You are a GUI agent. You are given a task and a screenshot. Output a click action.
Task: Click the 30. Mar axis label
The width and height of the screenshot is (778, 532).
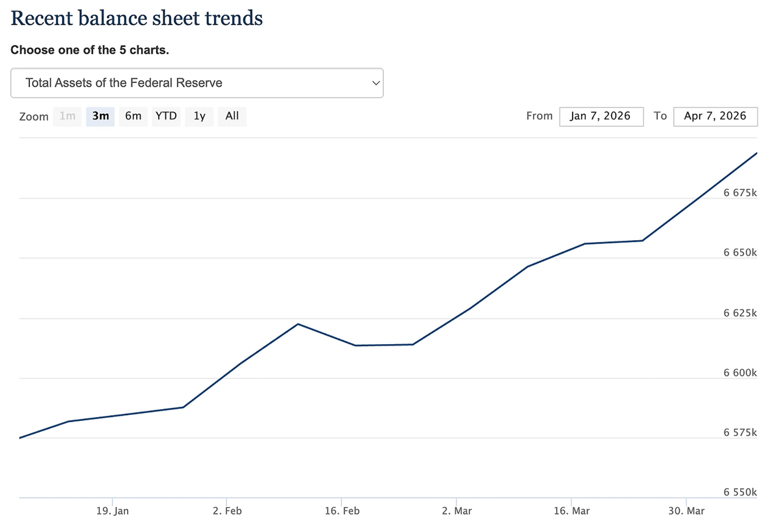click(686, 511)
